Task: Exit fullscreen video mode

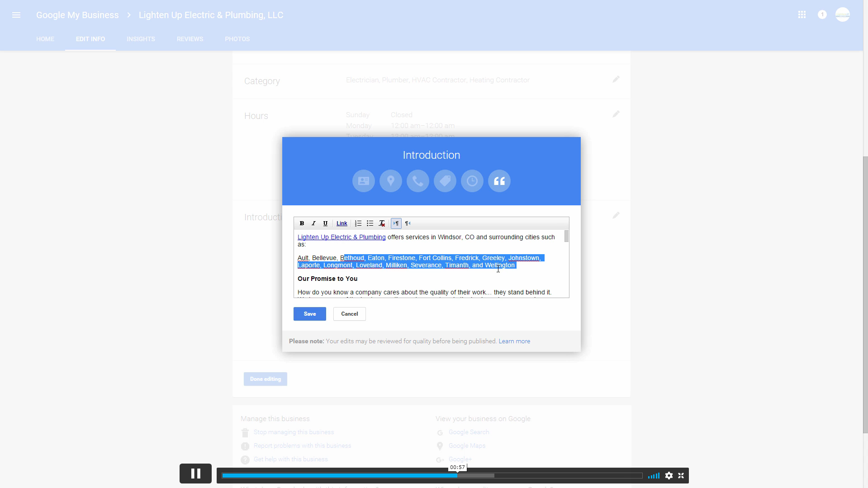Action: click(681, 475)
